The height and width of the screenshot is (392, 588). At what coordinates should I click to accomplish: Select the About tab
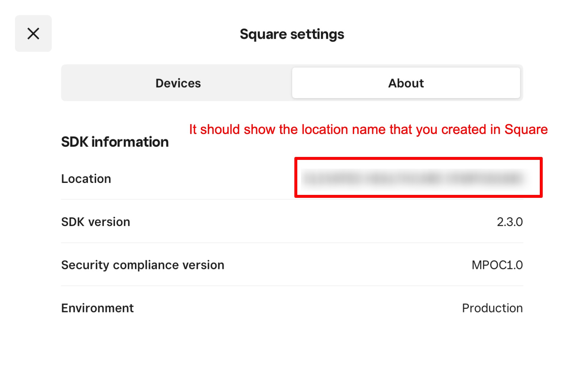[x=406, y=83]
